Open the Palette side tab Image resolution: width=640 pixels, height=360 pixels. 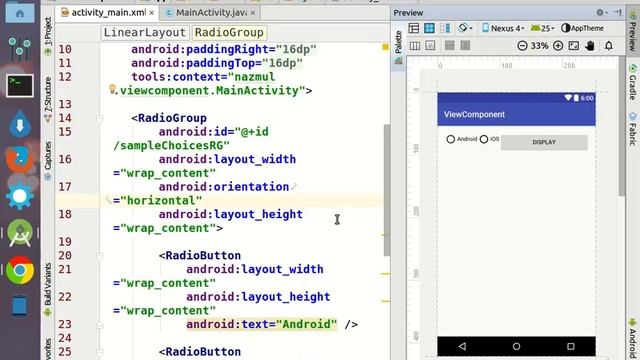tap(398, 47)
